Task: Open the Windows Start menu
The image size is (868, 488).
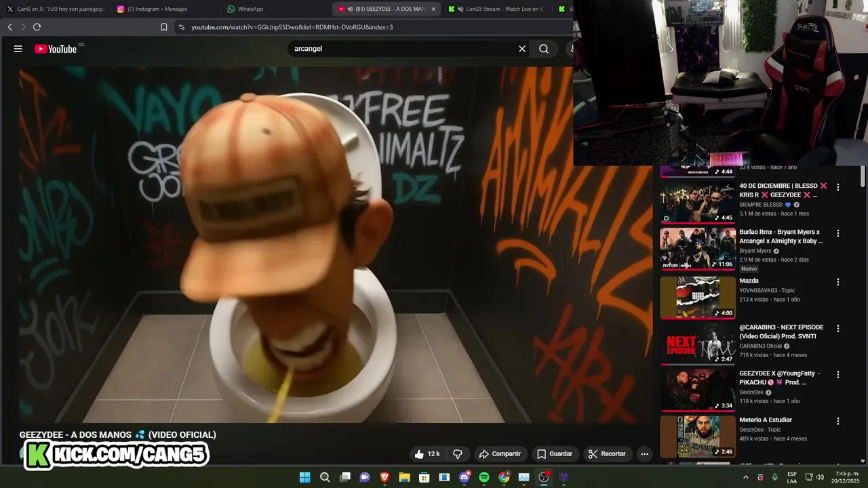Action: pos(305,477)
